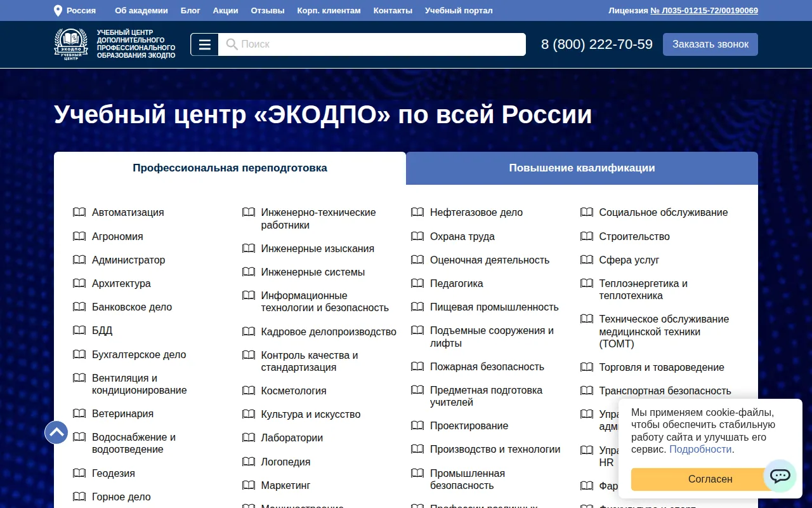Click book icon beside Агрономия

[x=79, y=236]
